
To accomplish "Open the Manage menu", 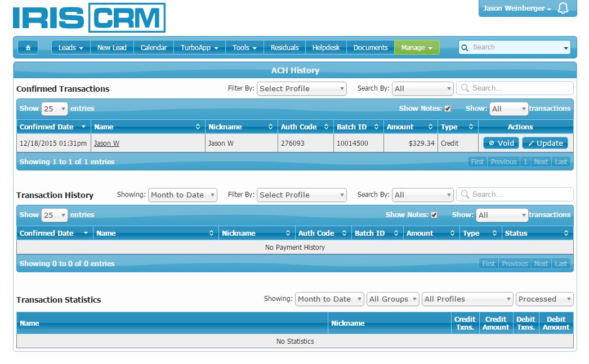I will point(417,48).
